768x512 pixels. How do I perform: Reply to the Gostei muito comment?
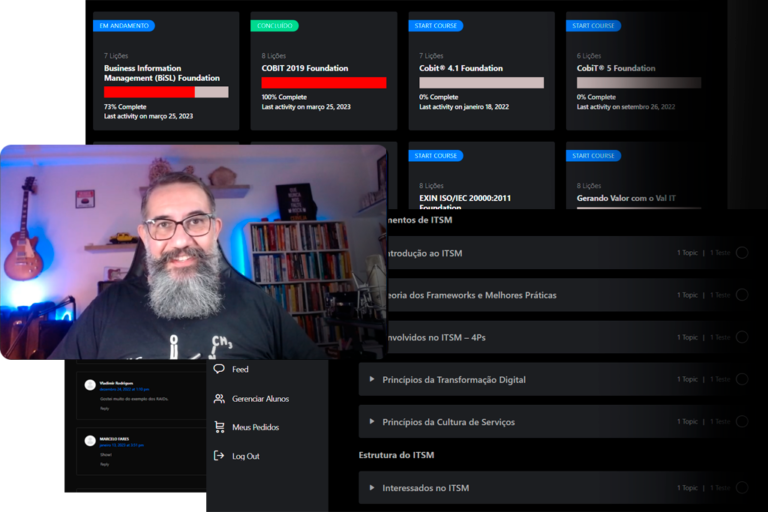(x=103, y=408)
